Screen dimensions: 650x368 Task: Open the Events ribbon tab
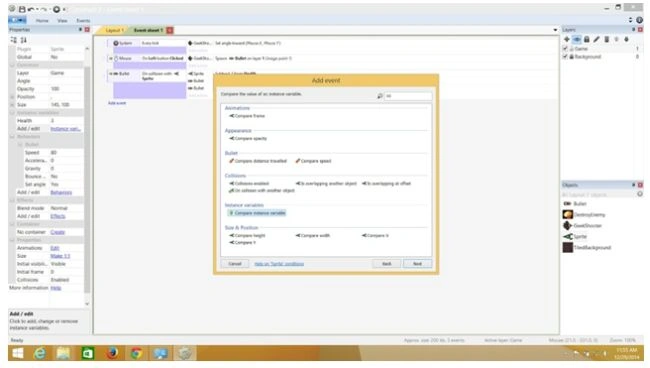(83, 20)
